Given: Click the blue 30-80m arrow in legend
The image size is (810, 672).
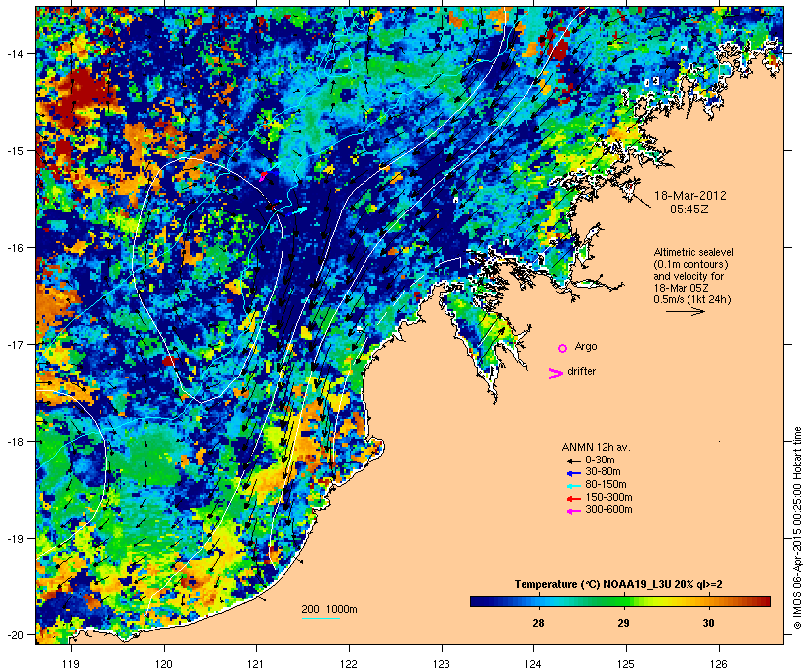Looking at the screenshot, I should pos(573,473).
